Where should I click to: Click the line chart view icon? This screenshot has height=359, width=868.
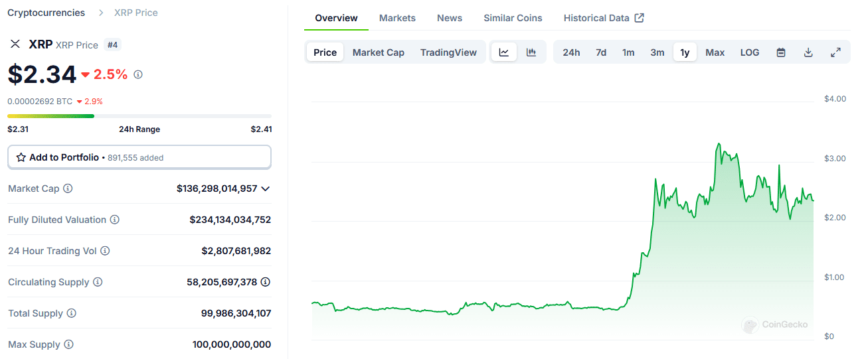pos(504,52)
